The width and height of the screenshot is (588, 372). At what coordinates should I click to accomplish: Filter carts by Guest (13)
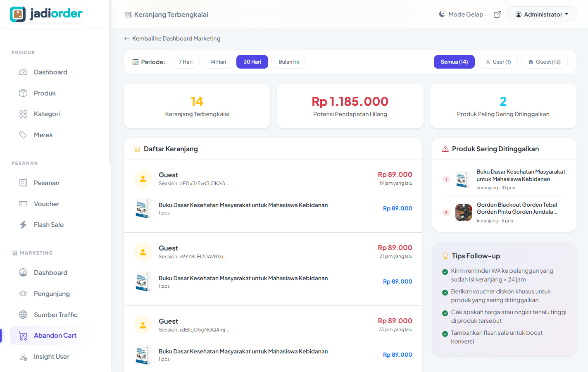click(x=544, y=62)
